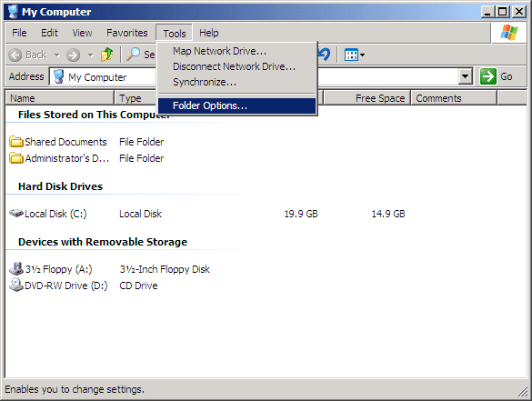Select the Administrator's D... item name
Viewport: 532px width, 401px height.
coord(66,158)
